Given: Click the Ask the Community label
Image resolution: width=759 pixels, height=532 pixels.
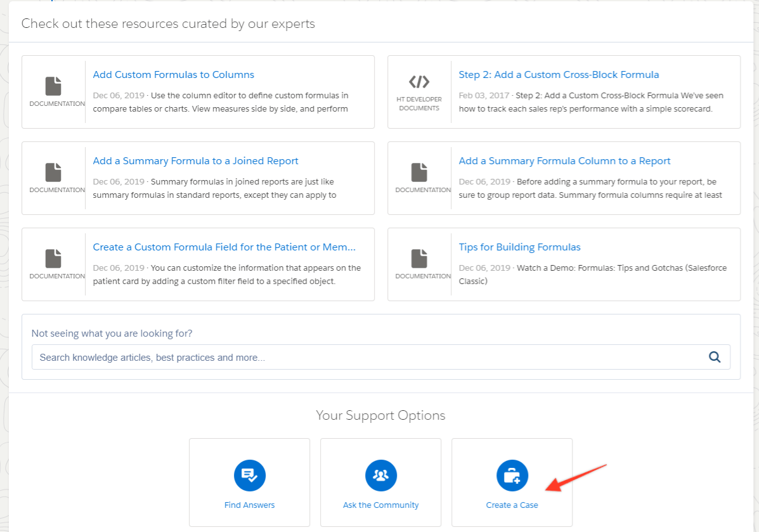Looking at the screenshot, I should pos(380,505).
